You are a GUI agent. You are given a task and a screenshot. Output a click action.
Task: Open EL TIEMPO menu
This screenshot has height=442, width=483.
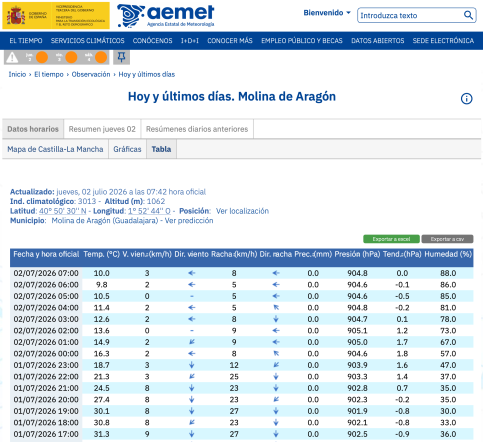click(26, 41)
